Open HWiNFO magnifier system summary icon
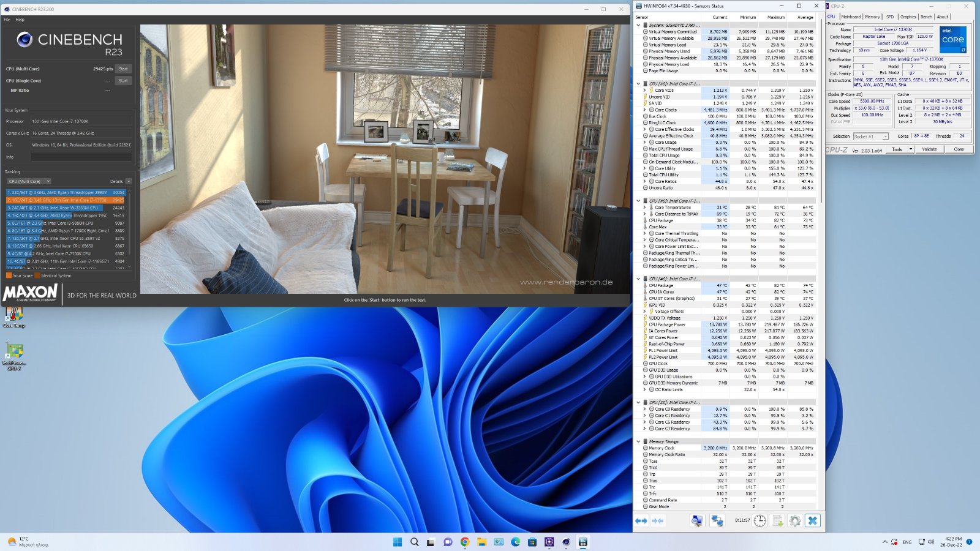 [x=697, y=521]
